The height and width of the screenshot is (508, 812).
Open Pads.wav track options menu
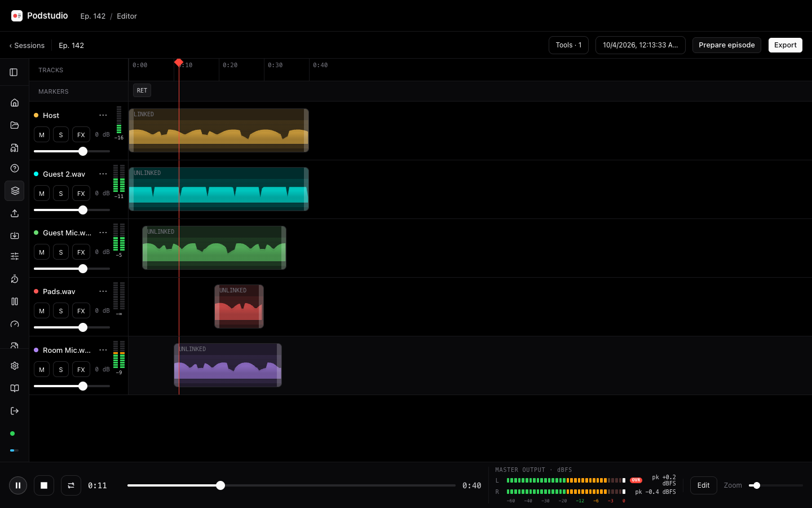pyautogui.click(x=103, y=291)
